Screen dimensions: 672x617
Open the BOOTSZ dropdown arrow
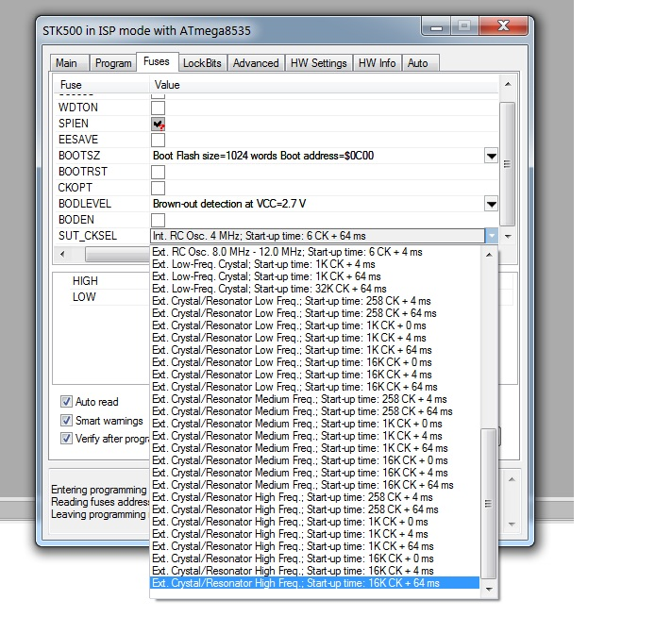491,156
